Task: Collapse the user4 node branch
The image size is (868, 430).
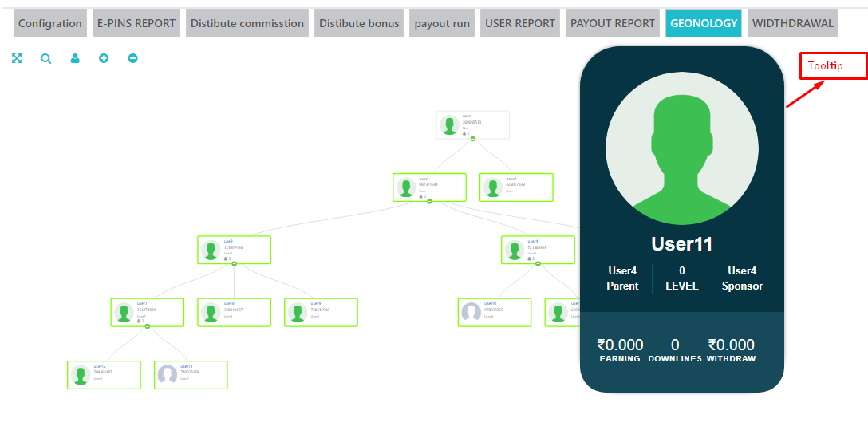Action: (538, 263)
